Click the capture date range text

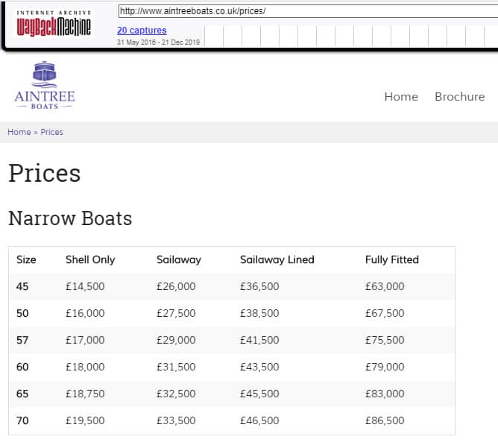point(158,42)
